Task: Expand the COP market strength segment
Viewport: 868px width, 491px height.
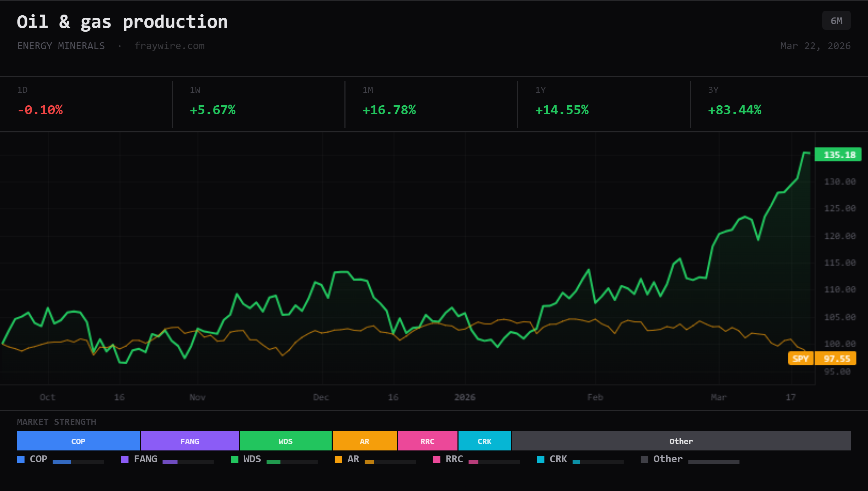Action: coord(78,441)
